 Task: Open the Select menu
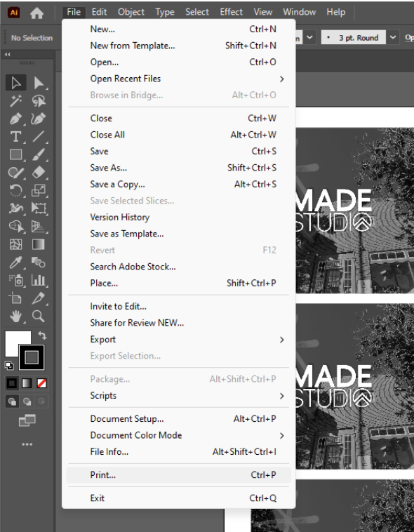(x=197, y=12)
